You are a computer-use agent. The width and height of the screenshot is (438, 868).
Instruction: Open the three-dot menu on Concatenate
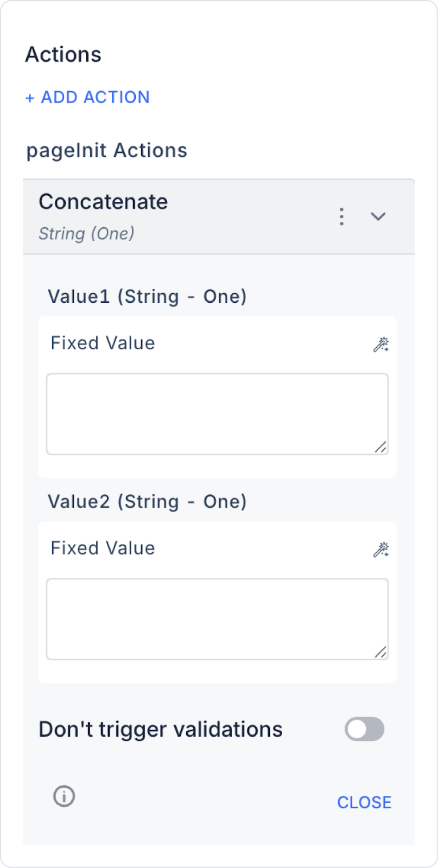pos(341,216)
